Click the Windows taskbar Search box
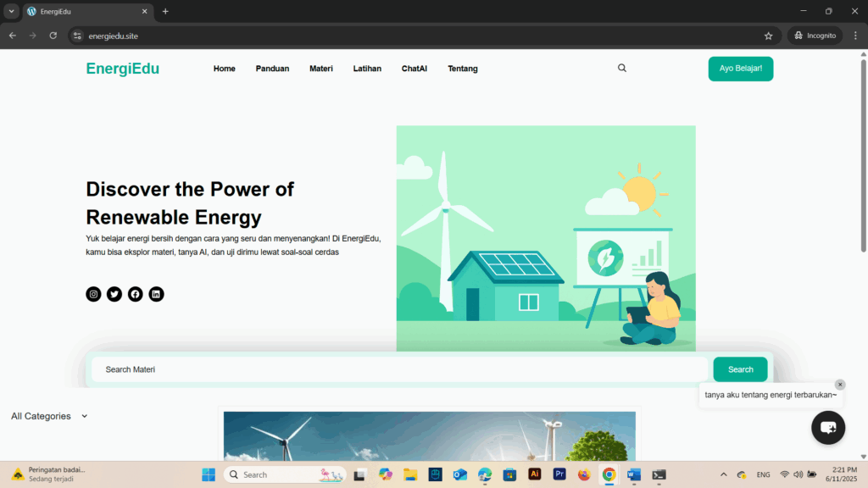The image size is (868, 488). pyautogui.click(x=285, y=474)
